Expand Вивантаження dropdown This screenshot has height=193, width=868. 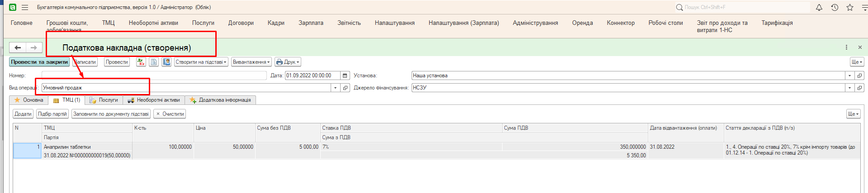[x=251, y=62]
